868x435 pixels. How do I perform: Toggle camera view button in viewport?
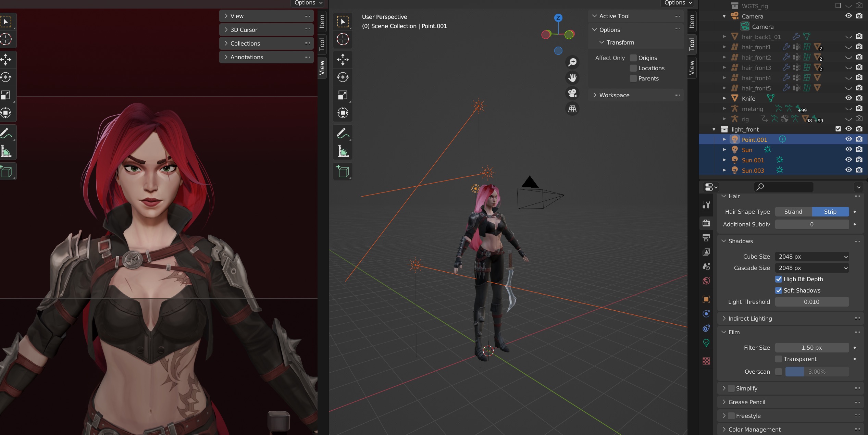point(572,93)
